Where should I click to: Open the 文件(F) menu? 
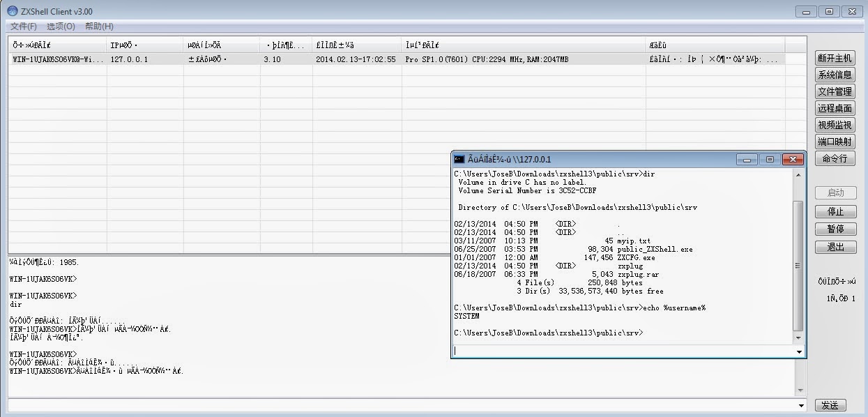(x=24, y=26)
